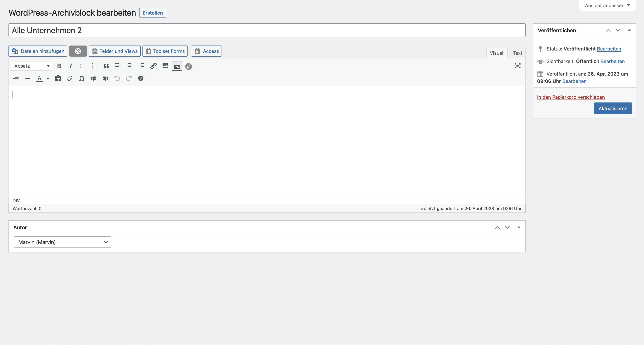Click the title field Alle Unternehmen 2

(x=267, y=30)
